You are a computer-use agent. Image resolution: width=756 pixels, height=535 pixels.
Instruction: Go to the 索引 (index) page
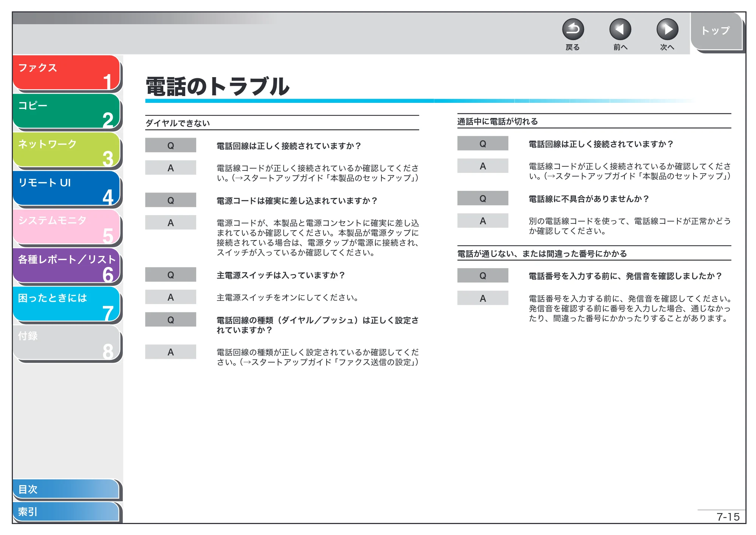[66, 512]
